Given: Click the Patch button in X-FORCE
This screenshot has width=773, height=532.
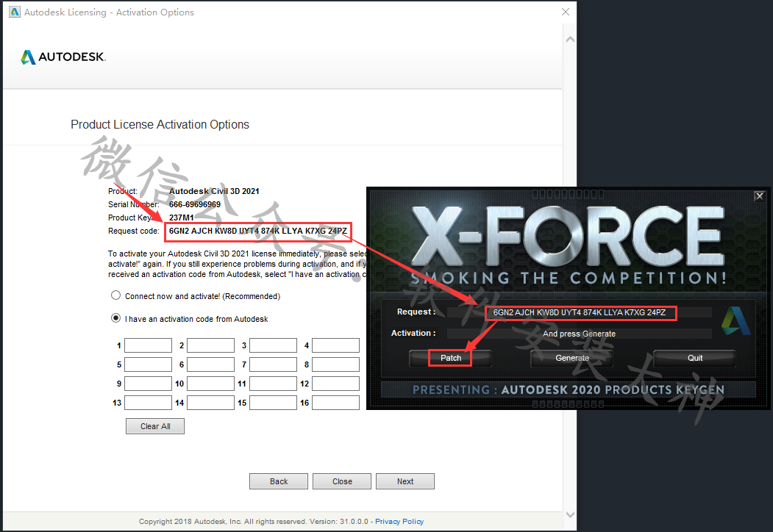Looking at the screenshot, I should tap(451, 358).
